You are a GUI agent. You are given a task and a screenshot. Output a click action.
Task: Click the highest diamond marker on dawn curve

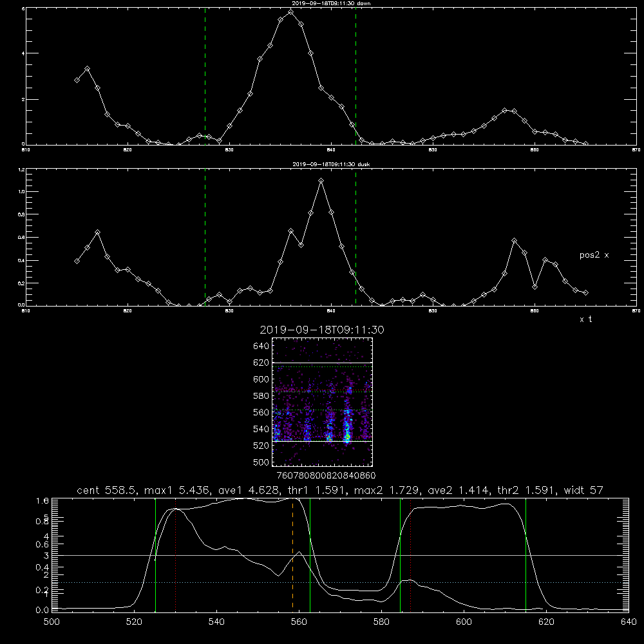291,12
